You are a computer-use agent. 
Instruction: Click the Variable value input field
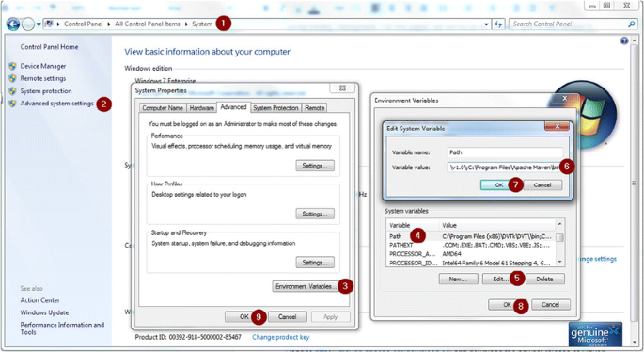(504, 168)
